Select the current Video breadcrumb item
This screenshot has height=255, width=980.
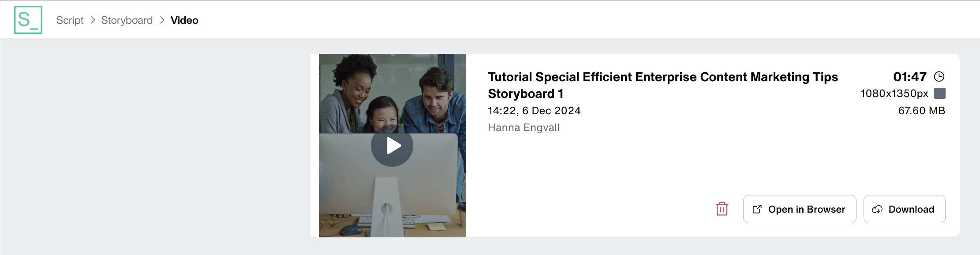(x=184, y=20)
